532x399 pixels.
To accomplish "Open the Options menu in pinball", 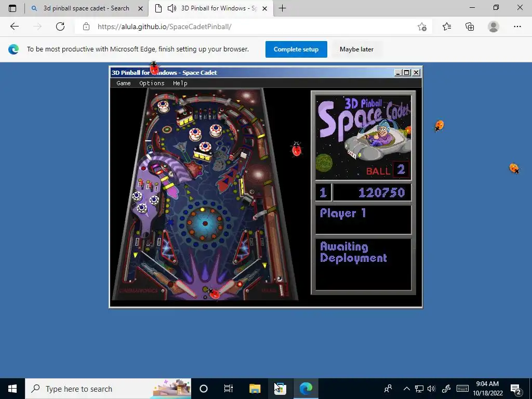I will [152, 83].
